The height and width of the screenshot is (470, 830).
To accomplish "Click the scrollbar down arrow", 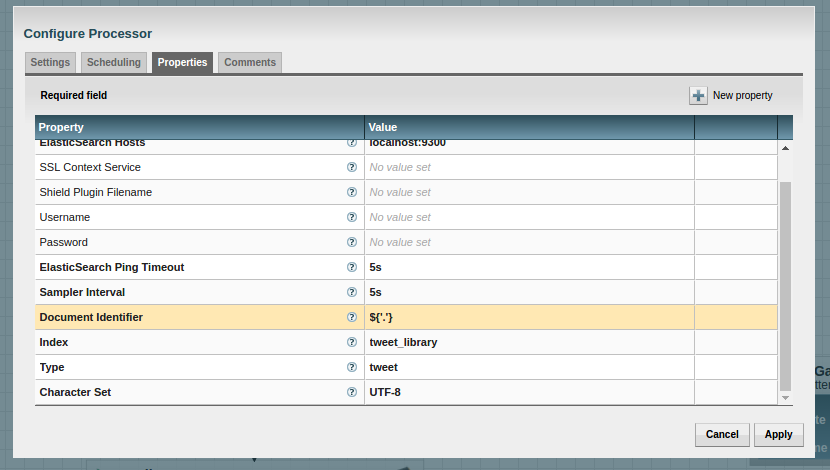I will click(786, 398).
